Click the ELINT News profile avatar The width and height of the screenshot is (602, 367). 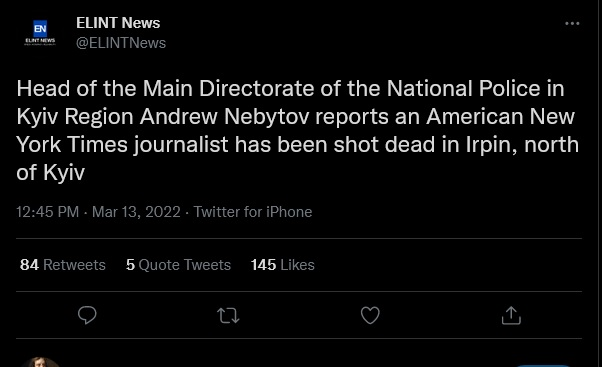click(x=40, y=33)
